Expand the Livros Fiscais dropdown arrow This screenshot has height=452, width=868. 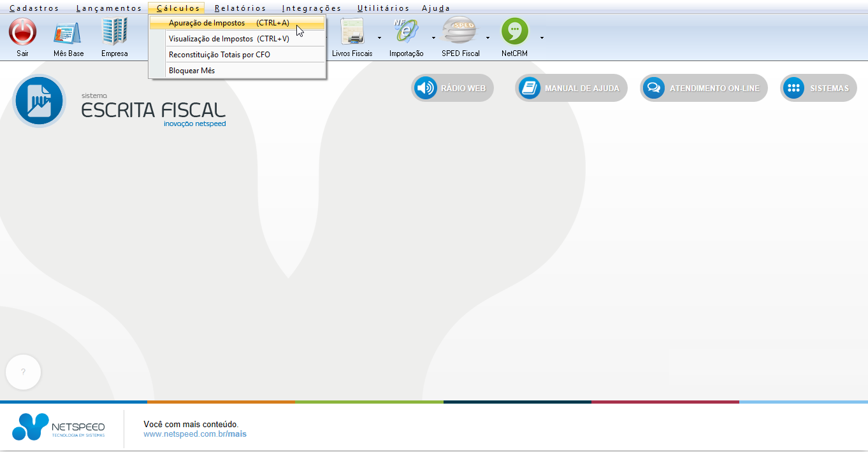(x=379, y=38)
